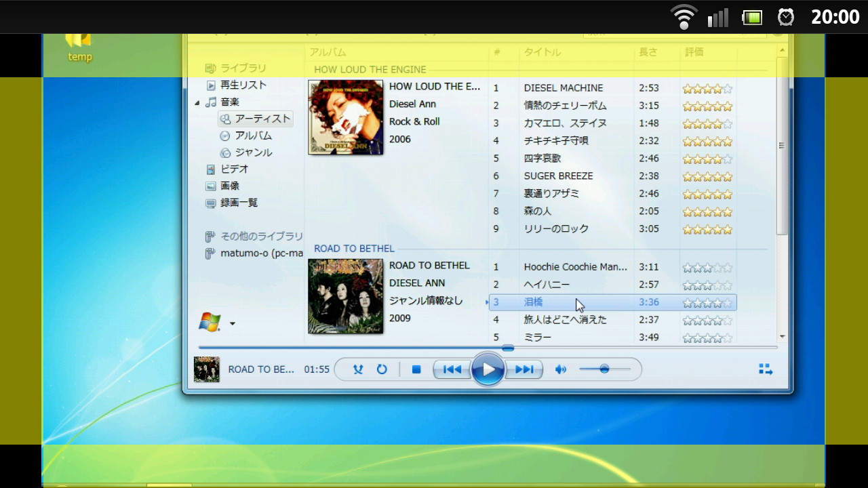The image size is (868, 488).
Task: Sort by the 長さ length column header
Action: 648,52
